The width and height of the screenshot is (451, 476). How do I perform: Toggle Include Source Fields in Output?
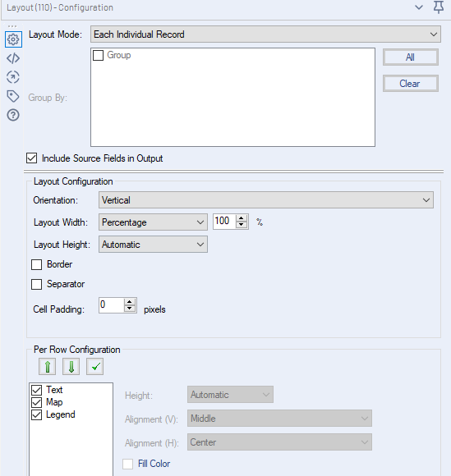31,158
